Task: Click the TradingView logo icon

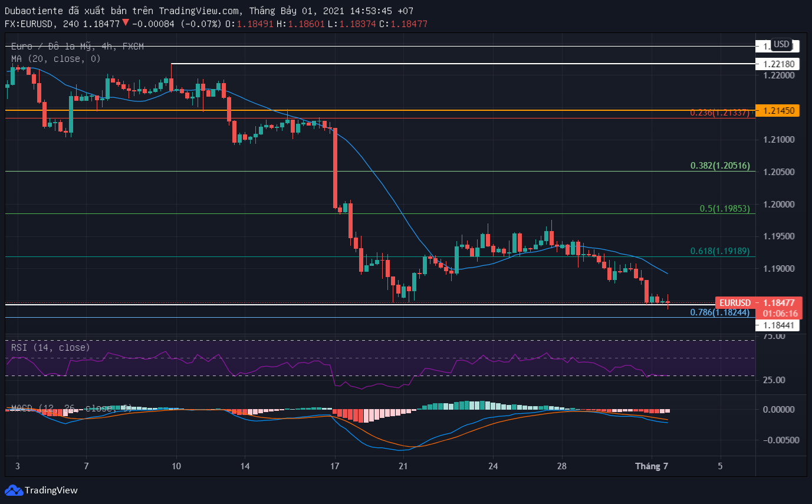Action: tap(14, 490)
